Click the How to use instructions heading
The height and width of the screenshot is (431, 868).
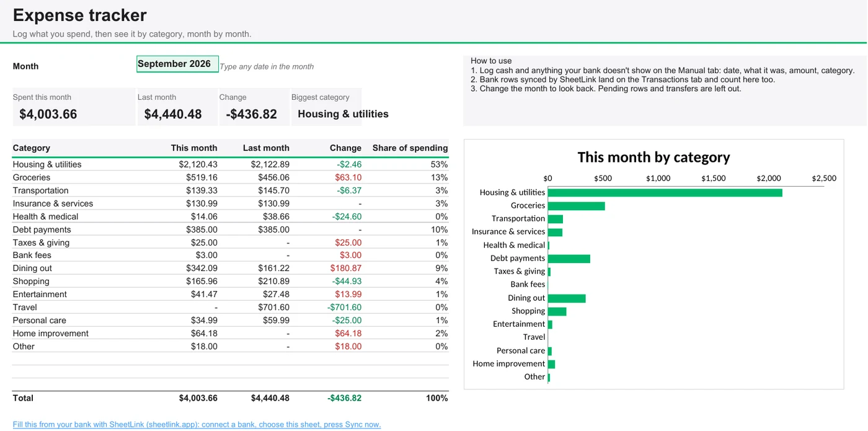(491, 61)
